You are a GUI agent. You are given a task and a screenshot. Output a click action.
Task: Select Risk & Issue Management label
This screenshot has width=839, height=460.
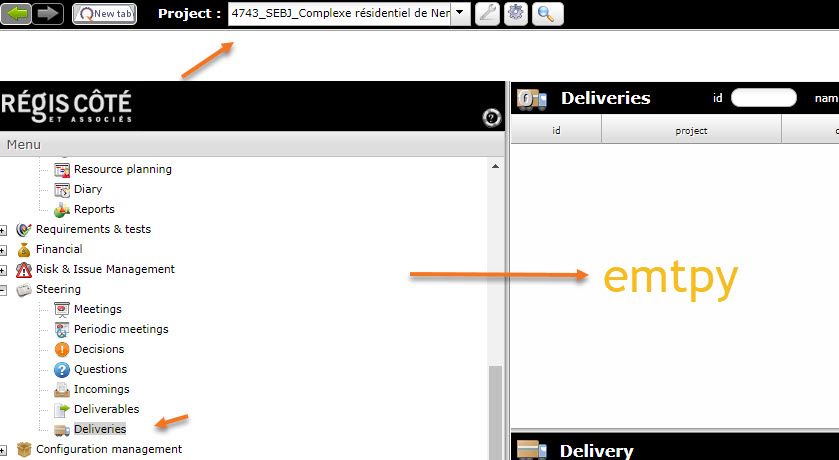click(x=105, y=269)
